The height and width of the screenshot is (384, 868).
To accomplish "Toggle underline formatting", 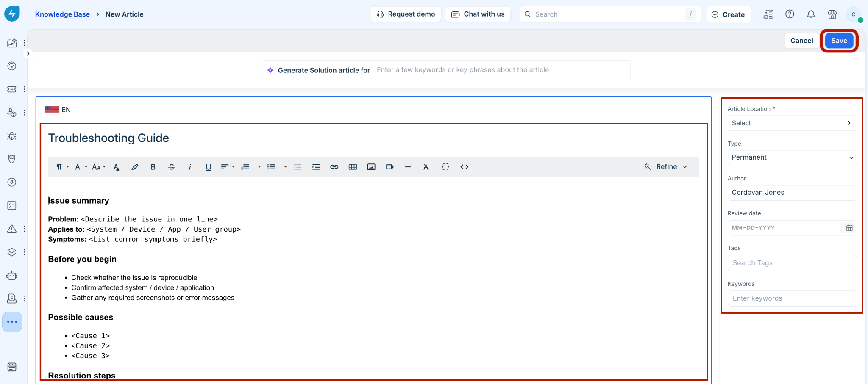I will 209,167.
